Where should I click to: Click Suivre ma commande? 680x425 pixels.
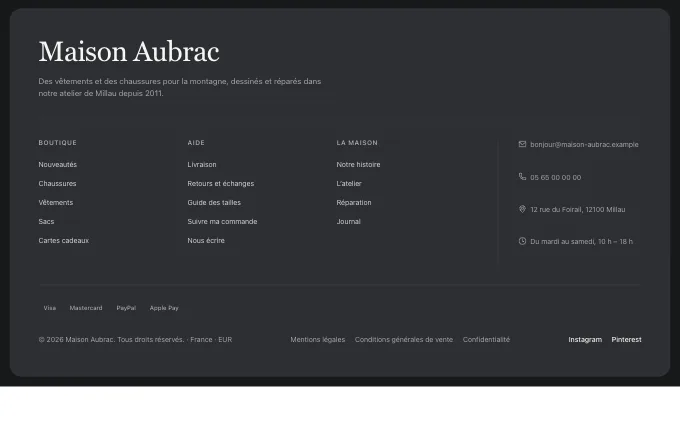[x=222, y=222]
